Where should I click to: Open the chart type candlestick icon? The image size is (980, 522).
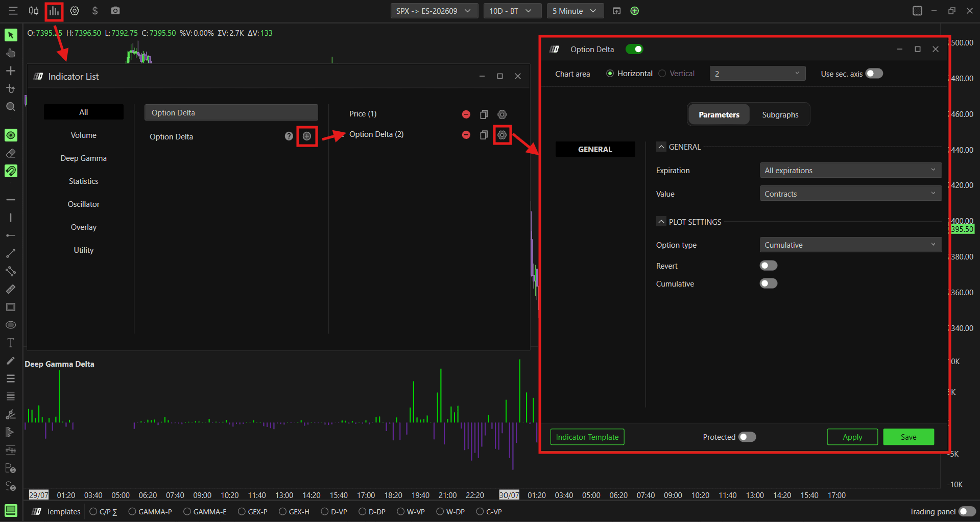point(34,11)
